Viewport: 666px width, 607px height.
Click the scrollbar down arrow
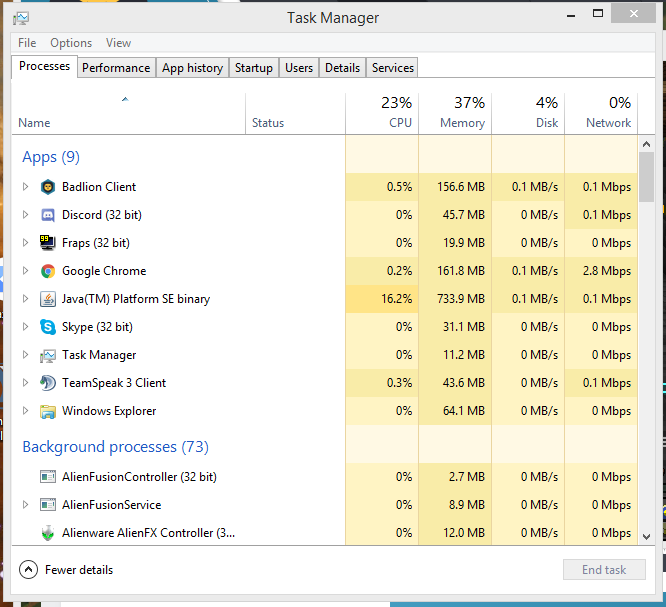(646, 536)
